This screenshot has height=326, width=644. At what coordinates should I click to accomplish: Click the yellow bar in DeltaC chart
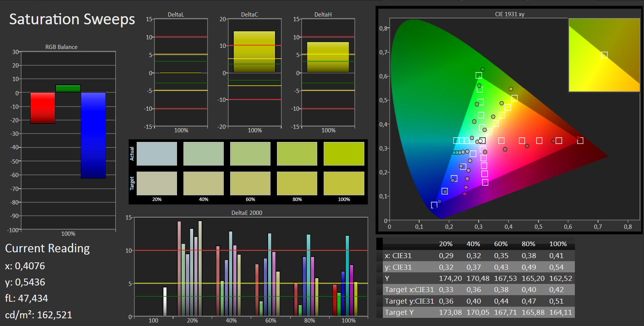pyautogui.click(x=254, y=52)
